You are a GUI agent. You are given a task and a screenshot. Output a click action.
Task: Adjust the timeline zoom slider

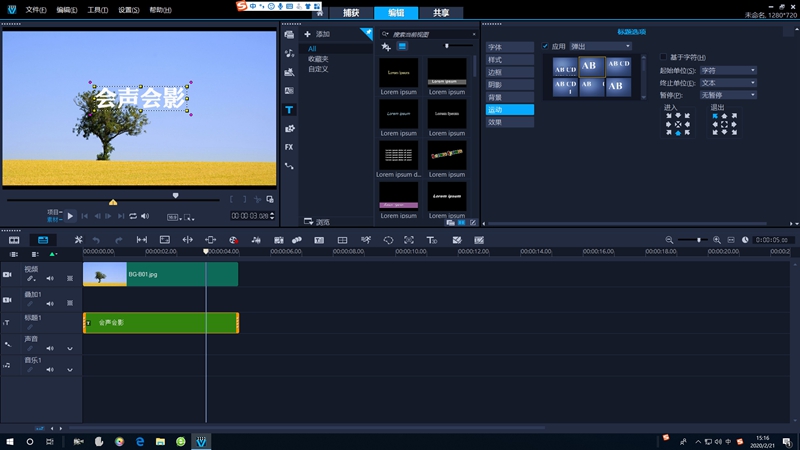pyautogui.click(x=698, y=240)
